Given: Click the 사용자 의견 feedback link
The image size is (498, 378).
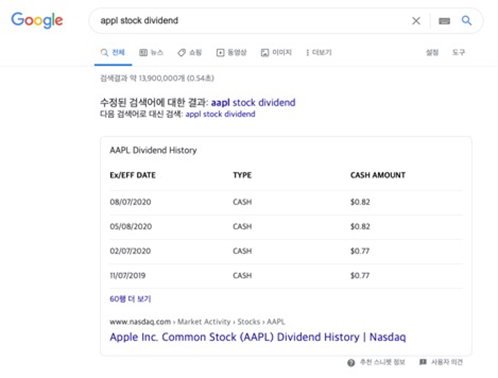Looking at the screenshot, I should (447, 362).
